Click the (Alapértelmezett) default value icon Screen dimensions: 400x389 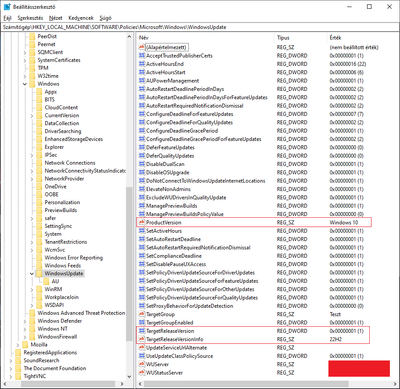pyautogui.click(x=142, y=47)
